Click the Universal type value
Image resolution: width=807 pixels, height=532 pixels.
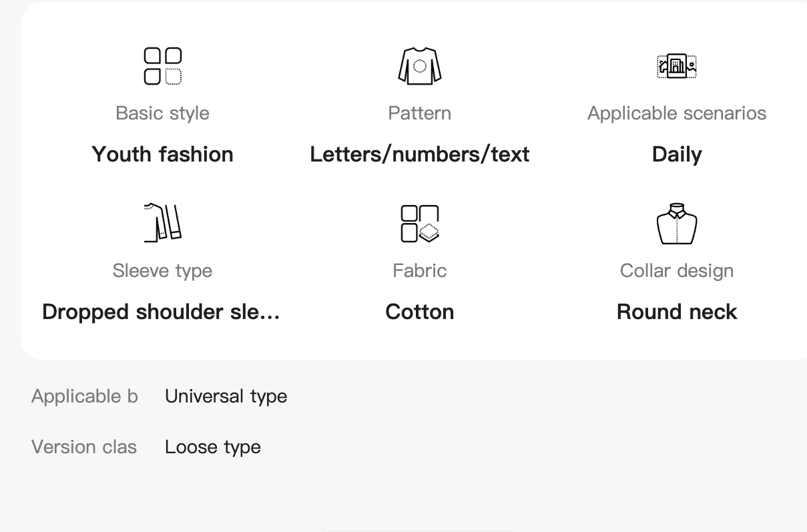click(226, 396)
